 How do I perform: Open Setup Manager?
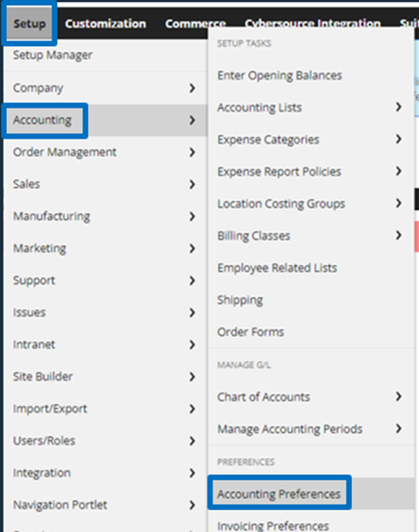[x=53, y=55]
